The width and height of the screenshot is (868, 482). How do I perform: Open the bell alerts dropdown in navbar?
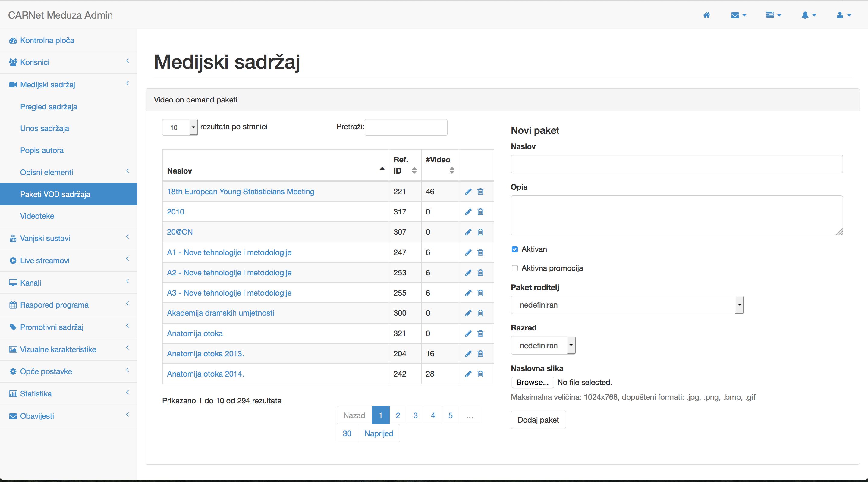click(809, 15)
